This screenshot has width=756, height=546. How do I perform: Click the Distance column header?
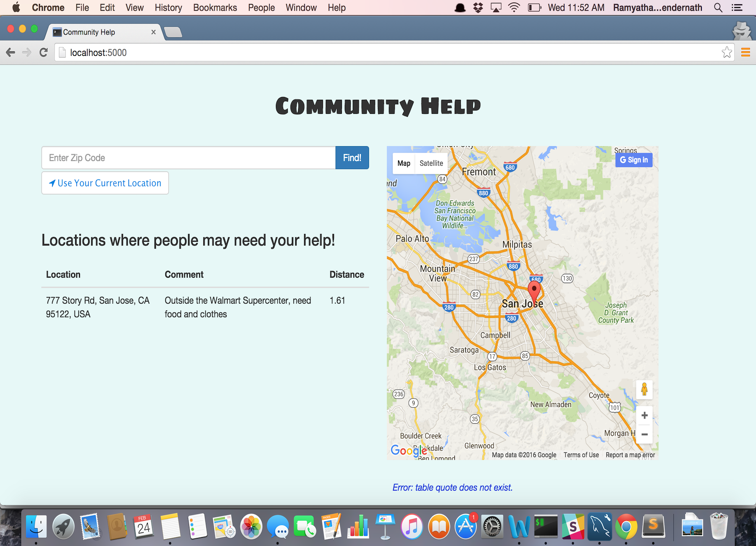pyautogui.click(x=347, y=274)
